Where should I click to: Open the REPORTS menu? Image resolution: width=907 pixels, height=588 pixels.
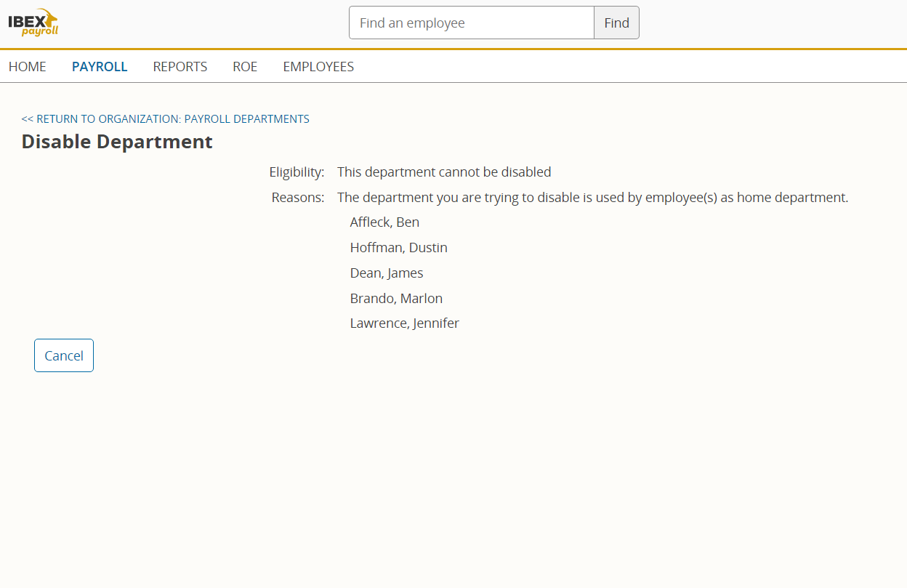coord(180,67)
